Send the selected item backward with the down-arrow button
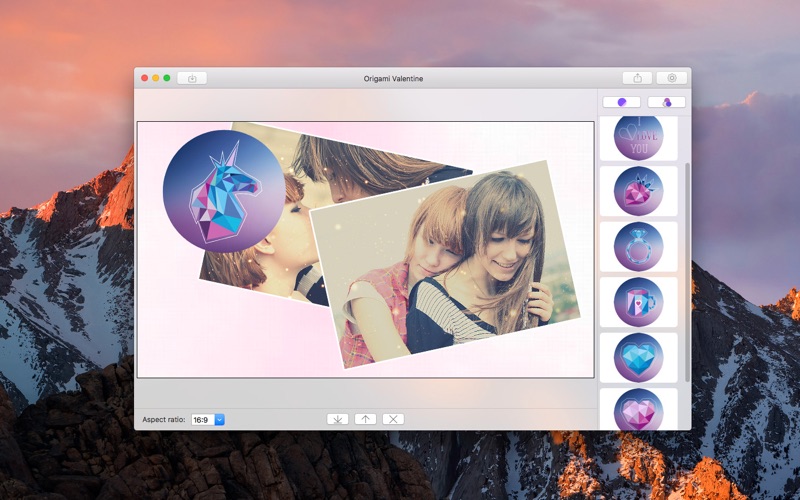This screenshot has height=500, width=800. (337, 419)
